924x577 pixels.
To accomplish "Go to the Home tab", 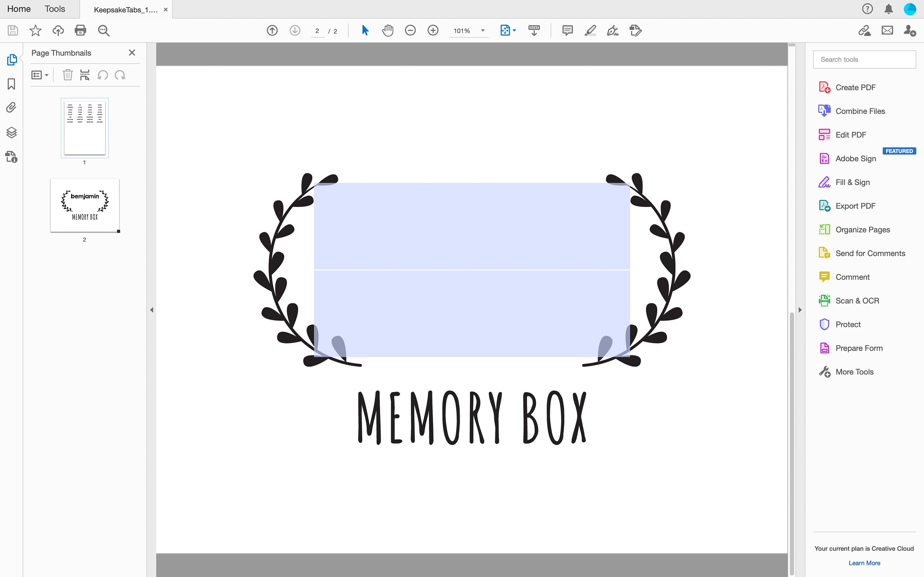I will 18,8.
